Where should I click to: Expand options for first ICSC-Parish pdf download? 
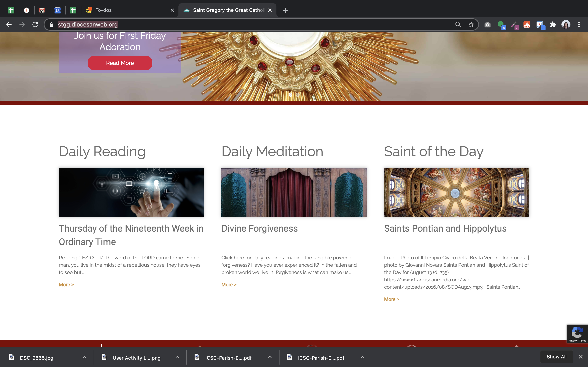point(270,357)
